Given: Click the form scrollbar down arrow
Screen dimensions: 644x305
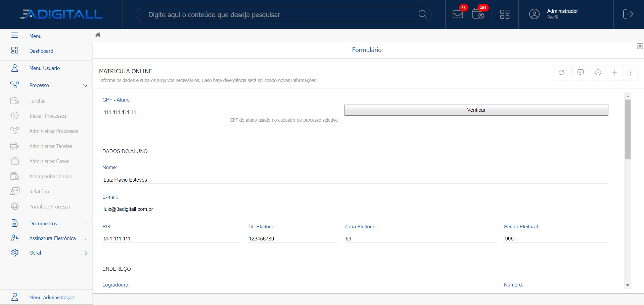Looking at the screenshot, I should 628,285.
